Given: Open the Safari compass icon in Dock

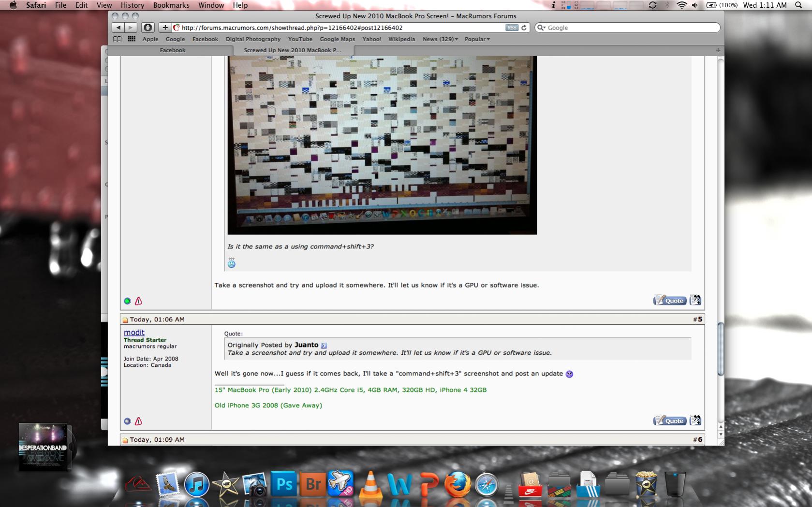Looking at the screenshot, I should 487,484.
